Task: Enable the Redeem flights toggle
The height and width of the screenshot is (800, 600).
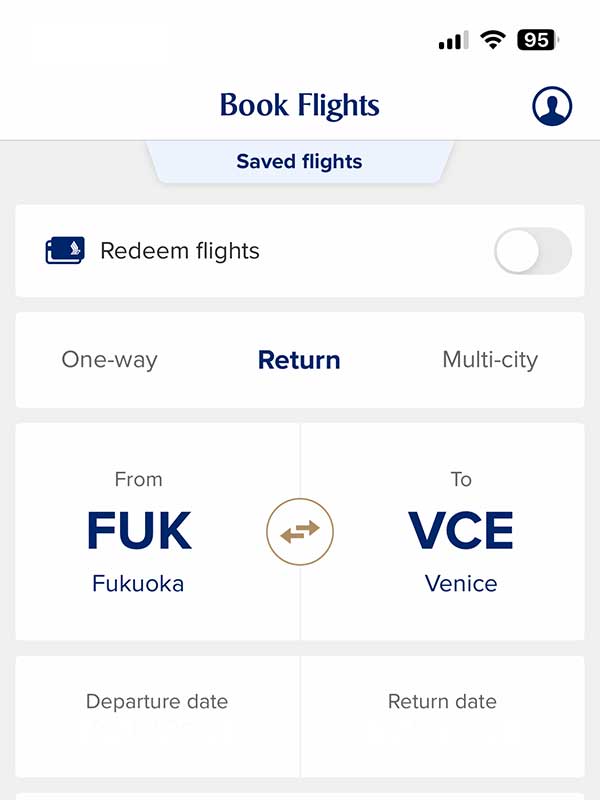Action: point(533,251)
